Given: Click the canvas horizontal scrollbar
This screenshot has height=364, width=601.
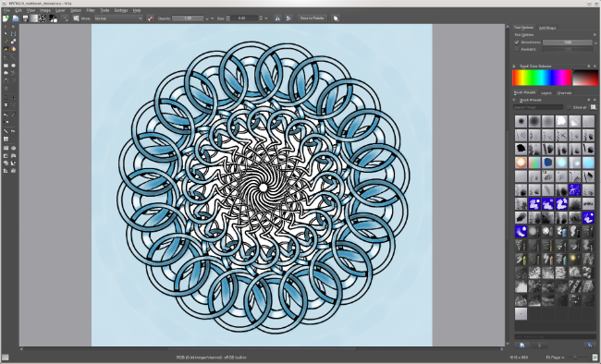Looking at the screenshot, I should click(262, 349).
